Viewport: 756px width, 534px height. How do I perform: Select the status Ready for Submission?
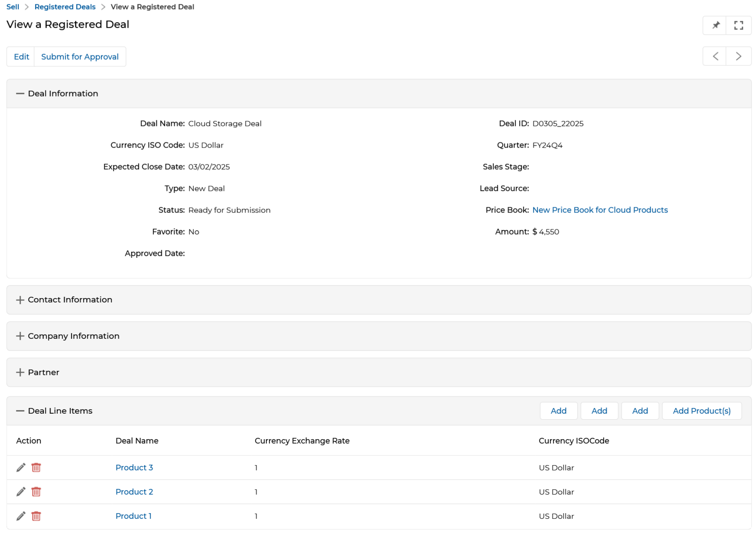point(229,210)
